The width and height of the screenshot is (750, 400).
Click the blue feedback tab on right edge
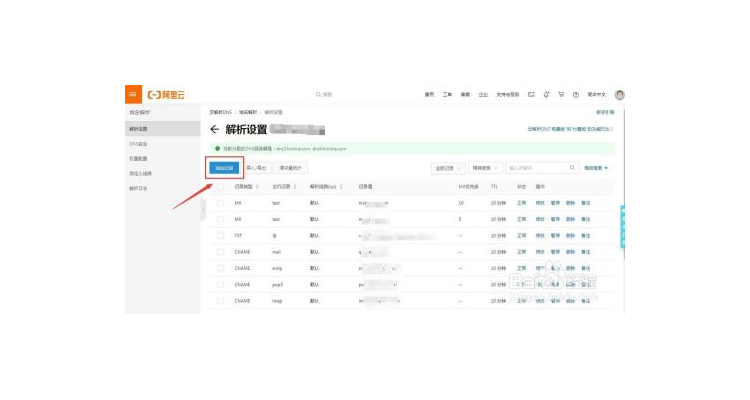tap(622, 226)
